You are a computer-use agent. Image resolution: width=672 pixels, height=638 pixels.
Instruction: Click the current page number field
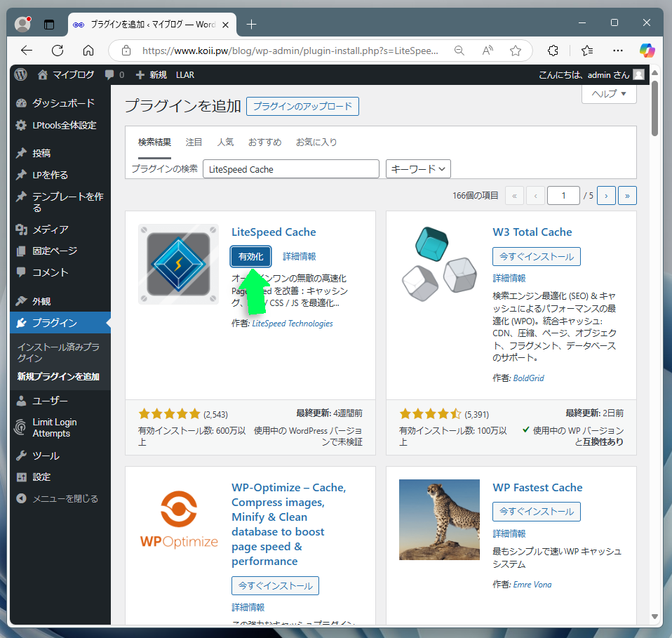[563, 196]
